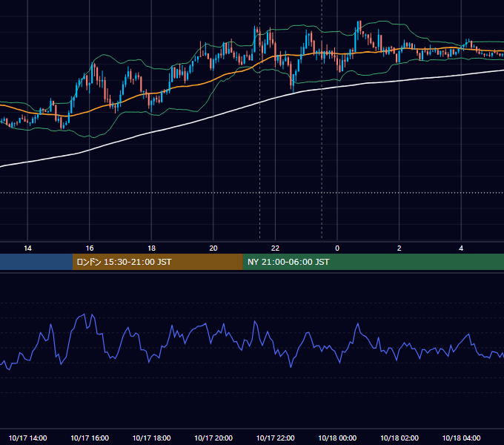This screenshot has width=504, height=445.
Task: Click the hour label 14 on the chart axis
Action: [x=27, y=248]
